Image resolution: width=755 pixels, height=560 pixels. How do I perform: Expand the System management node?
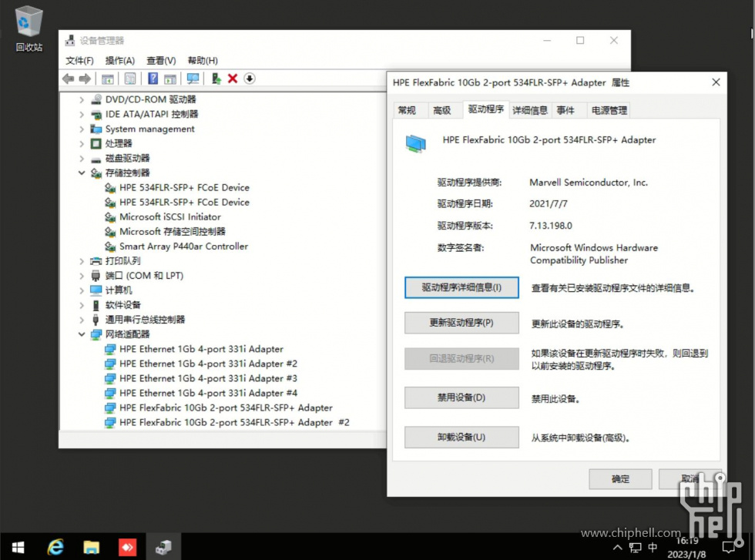point(82,129)
